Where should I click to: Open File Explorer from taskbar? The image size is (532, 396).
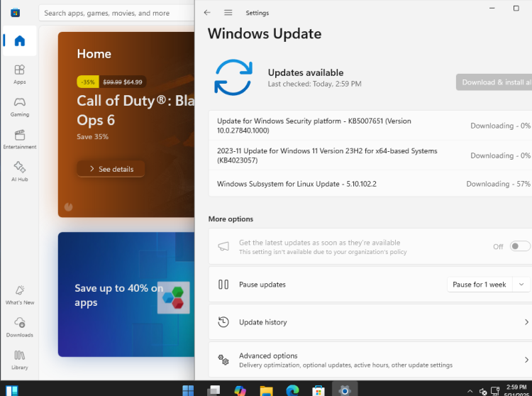(x=266, y=390)
